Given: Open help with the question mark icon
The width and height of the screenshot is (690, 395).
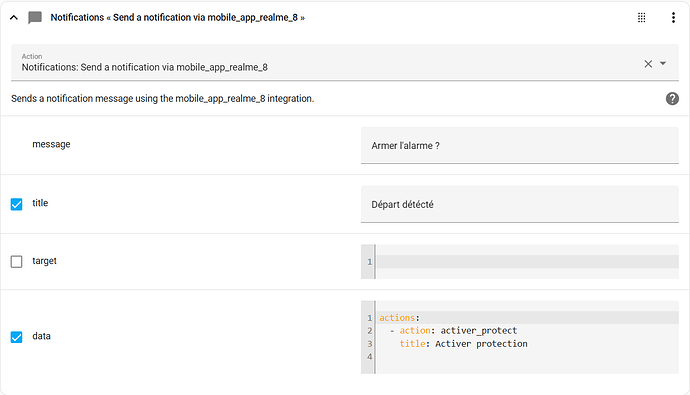Looking at the screenshot, I should pyautogui.click(x=672, y=99).
